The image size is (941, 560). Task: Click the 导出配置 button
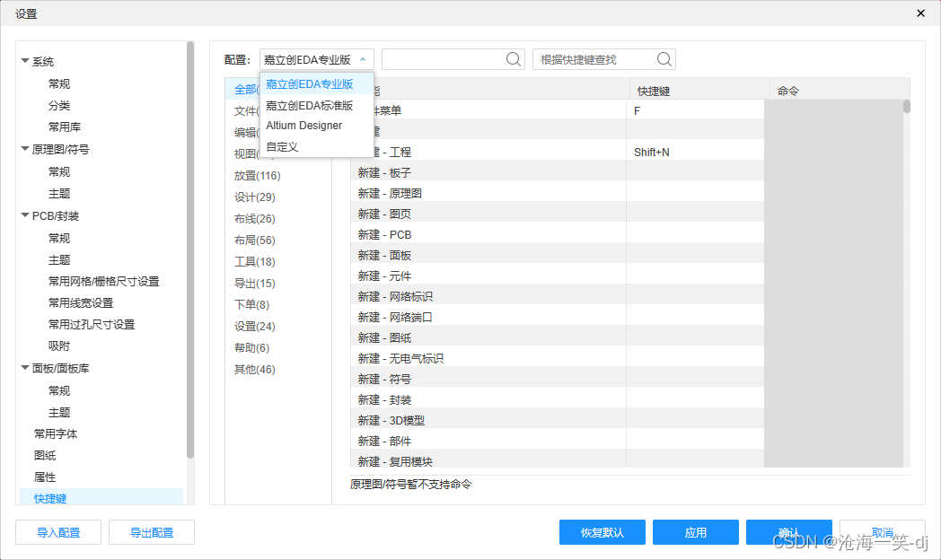(x=151, y=532)
